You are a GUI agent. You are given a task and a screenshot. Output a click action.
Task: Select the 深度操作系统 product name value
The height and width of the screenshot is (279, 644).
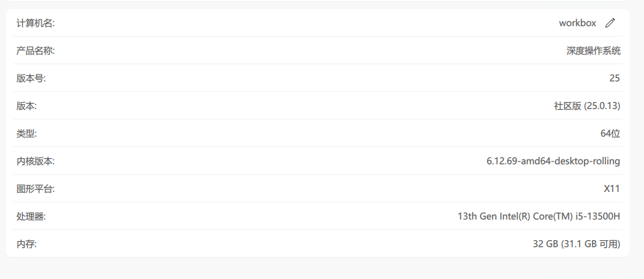coord(593,50)
